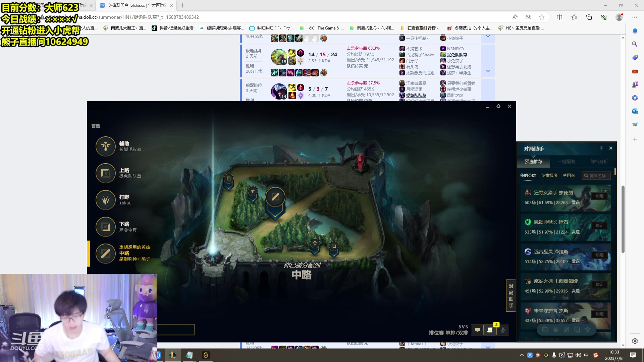Image resolution: width=644 pixels, height=362 pixels.
Task: Switch to the 一键配装 tab
Action: pos(567,162)
